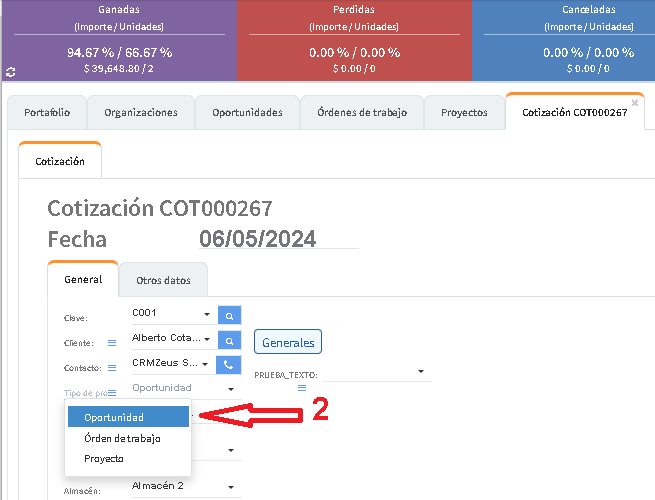Open the list icon next to Cliente label

click(x=112, y=343)
